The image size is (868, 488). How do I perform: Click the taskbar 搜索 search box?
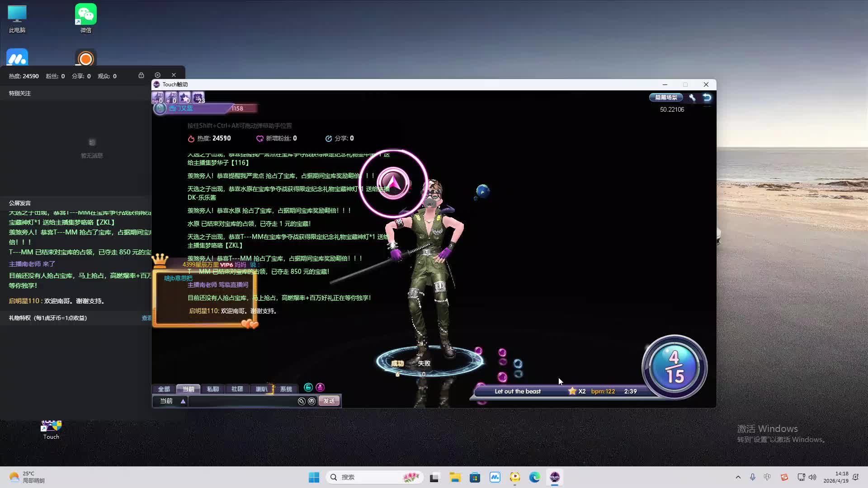point(375,477)
